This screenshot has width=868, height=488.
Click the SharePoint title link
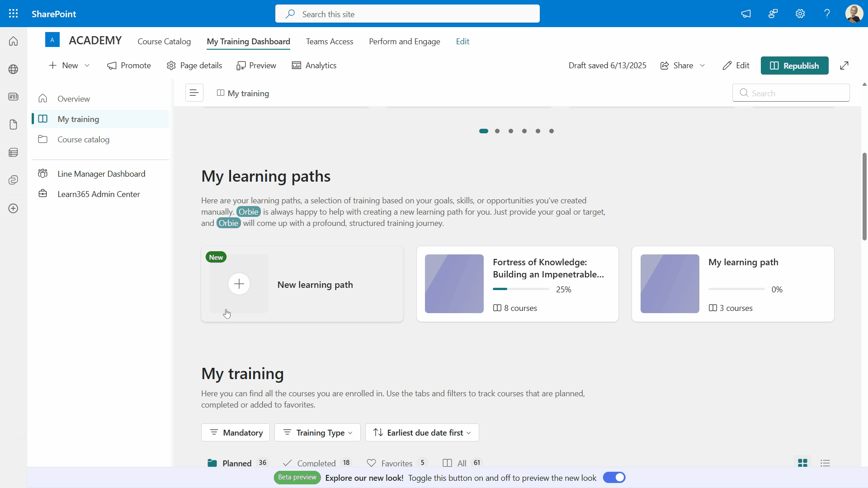54,14
